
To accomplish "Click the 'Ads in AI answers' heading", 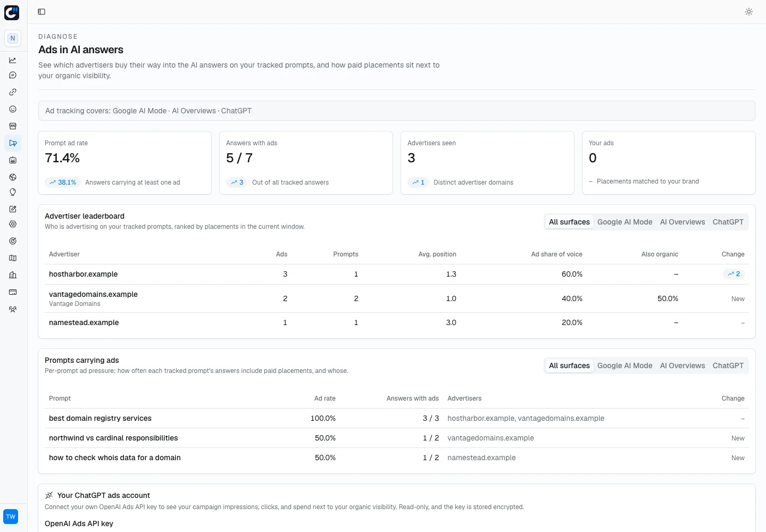I will click(x=81, y=49).
